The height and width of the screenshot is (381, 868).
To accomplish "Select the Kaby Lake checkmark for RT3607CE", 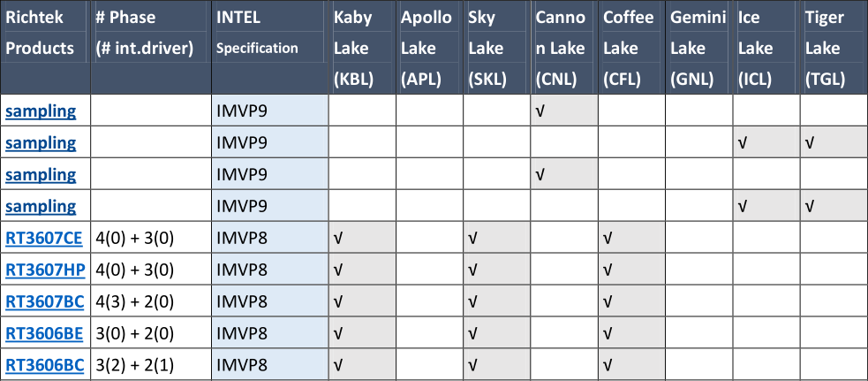I will click(x=363, y=239).
